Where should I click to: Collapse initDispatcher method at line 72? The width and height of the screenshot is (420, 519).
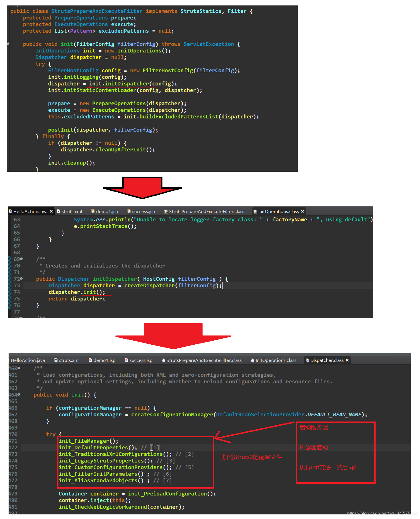point(21,279)
